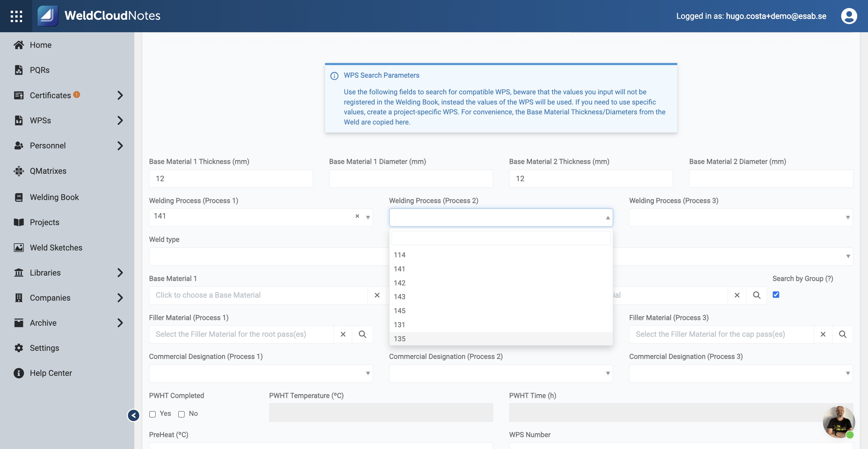Clear the Base Material 1 field
The width and height of the screenshot is (868, 449).
click(x=377, y=295)
